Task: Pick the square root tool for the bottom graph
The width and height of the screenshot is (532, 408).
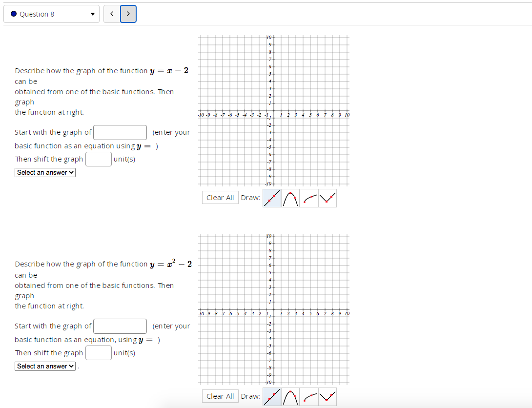Action: click(x=309, y=396)
